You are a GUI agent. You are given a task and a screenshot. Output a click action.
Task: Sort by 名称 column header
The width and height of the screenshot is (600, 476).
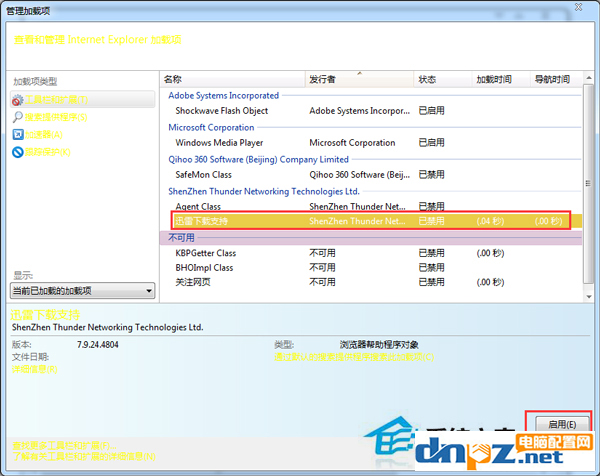[232, 79]
